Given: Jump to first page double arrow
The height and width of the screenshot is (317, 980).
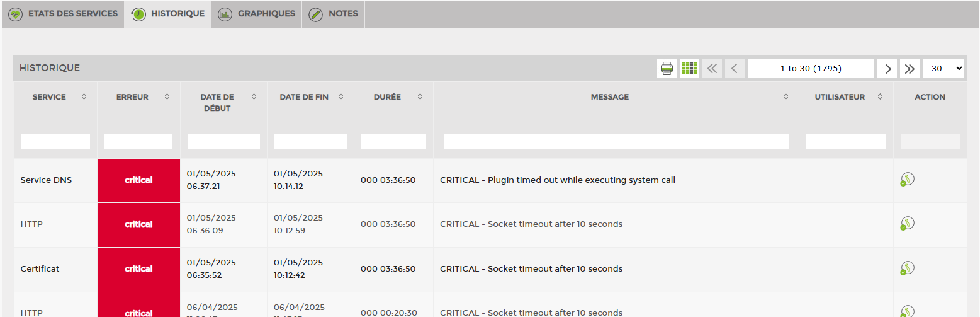Looking at the screenshot, I should coord(712,69).
